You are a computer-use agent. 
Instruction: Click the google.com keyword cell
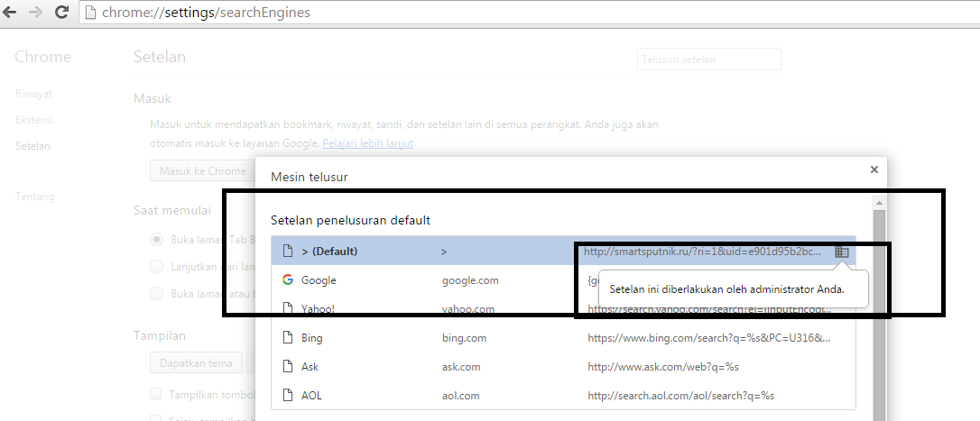pyautogui.click(x=470, y=280)
